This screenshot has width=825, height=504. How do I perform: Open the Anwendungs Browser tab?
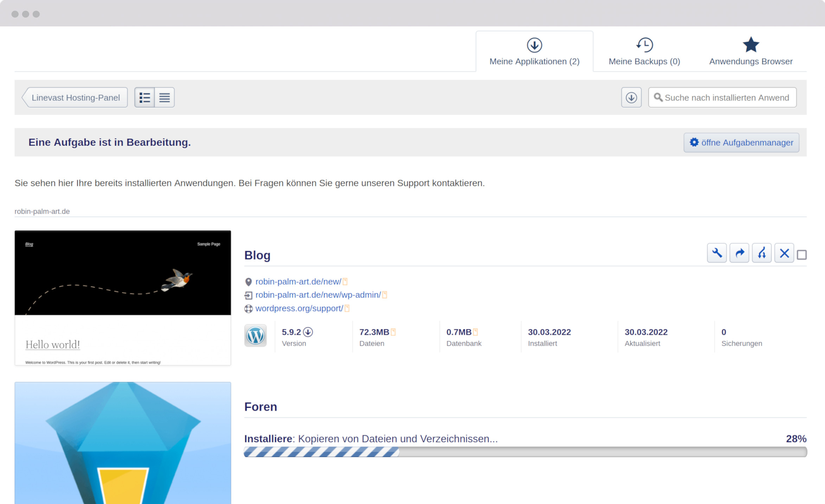click(x=751, y=52)
